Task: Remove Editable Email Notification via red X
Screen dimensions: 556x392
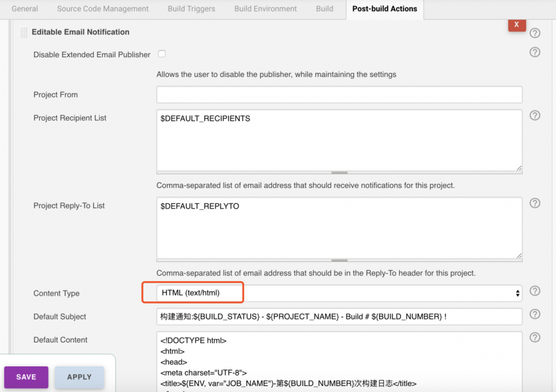Action: click(517, 25)
